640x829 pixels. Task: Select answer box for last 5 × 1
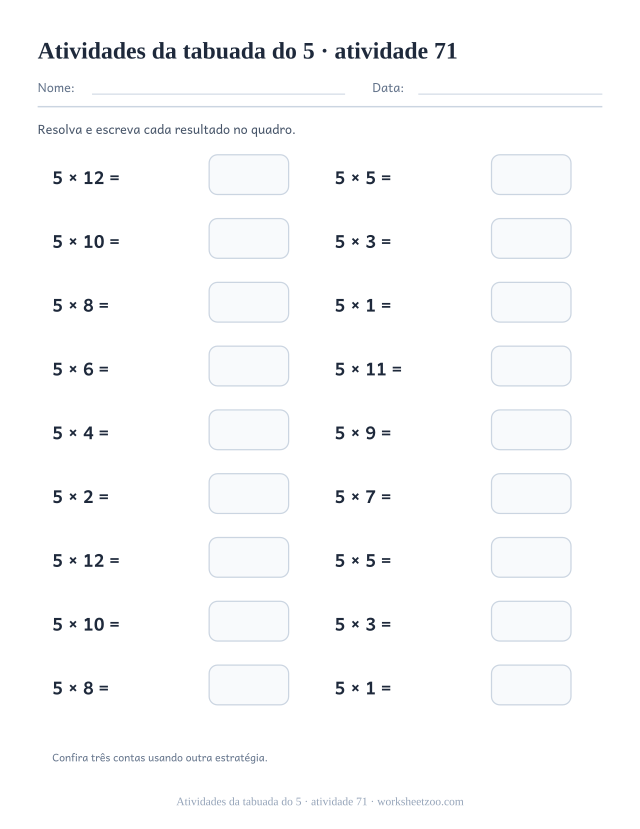click(x=531, y=685)
